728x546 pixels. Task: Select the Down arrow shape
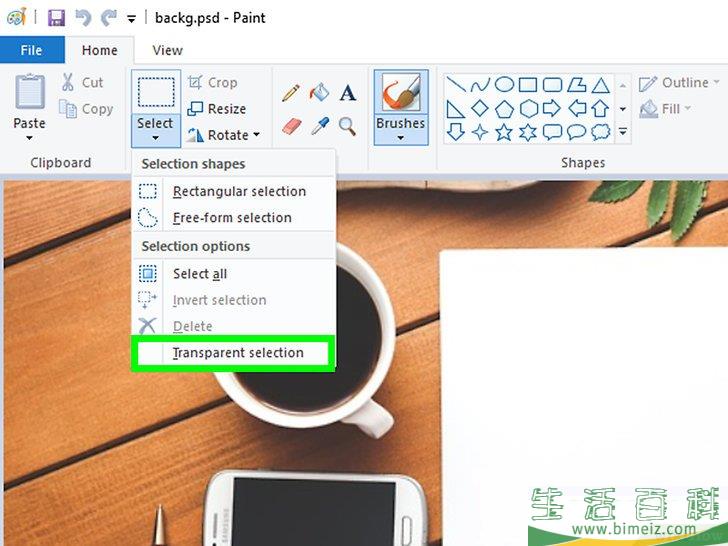(x=455, y=132)
